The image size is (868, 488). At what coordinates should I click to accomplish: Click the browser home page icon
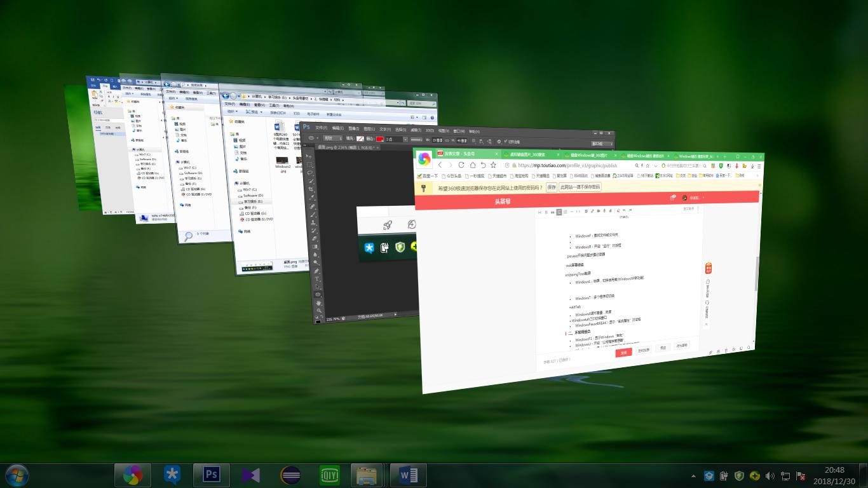coord(472,165)
